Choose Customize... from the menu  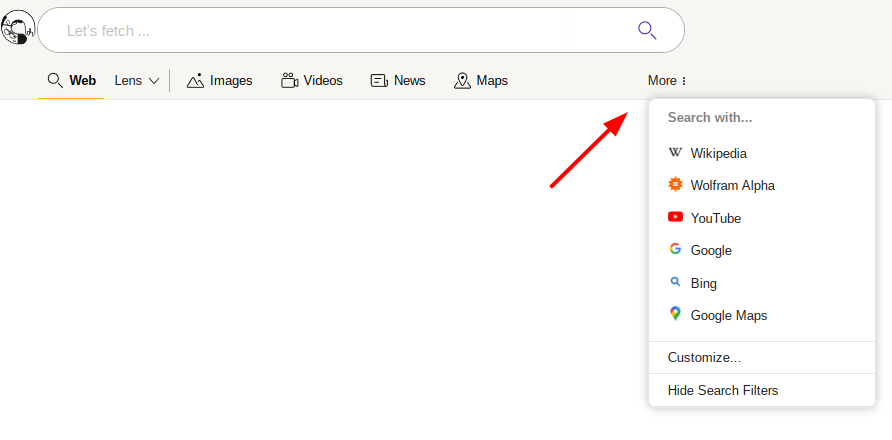704,358
